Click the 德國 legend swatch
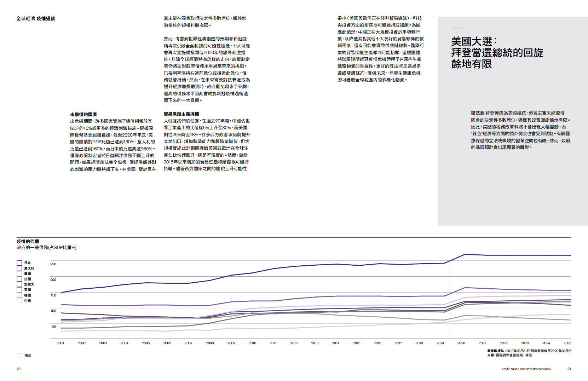 tap(19, 295)
